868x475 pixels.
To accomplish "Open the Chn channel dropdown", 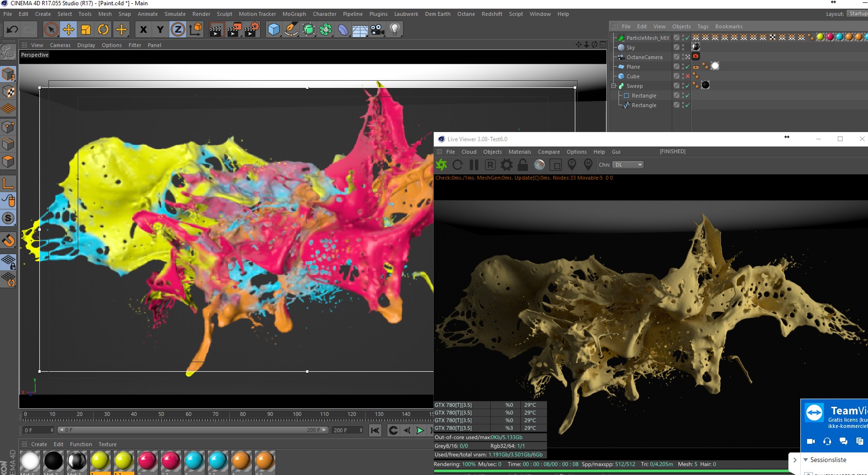I will point(628,165).
